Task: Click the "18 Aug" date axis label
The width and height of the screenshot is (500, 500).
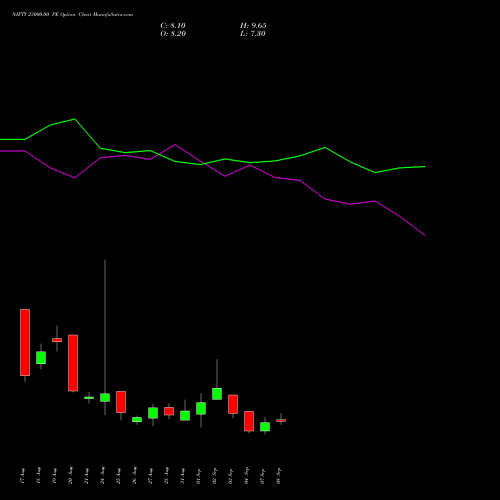Action: 39,475
